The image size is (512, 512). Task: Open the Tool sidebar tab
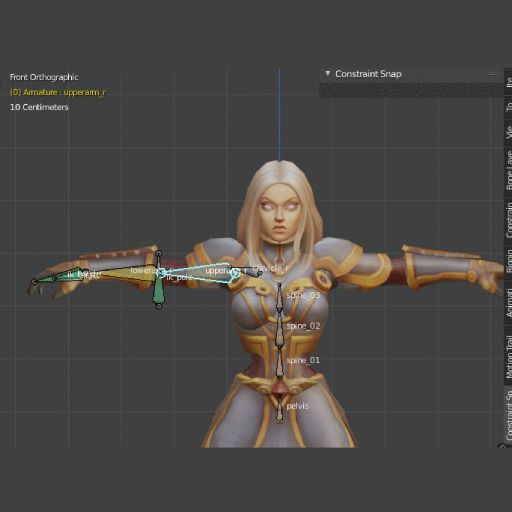tap(508, 107)
